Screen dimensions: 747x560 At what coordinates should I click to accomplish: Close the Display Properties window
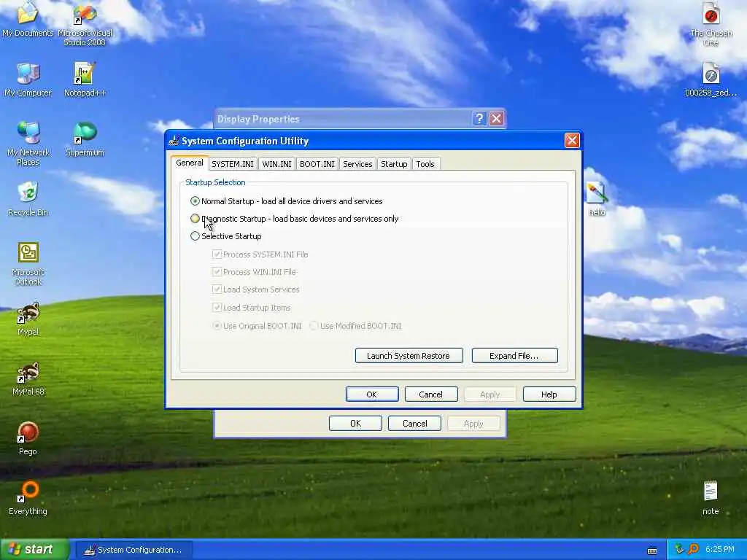coord(496,119)
